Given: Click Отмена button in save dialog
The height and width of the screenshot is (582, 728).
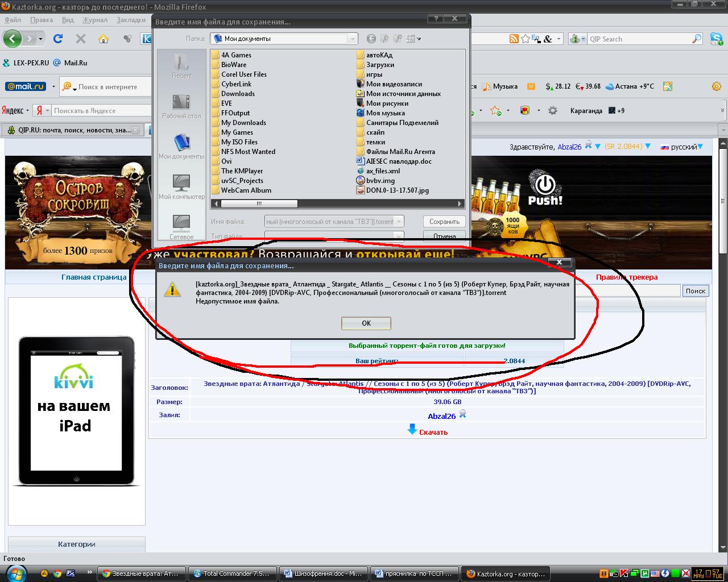Looking at the screenshot, I should [x=444, y=236].
